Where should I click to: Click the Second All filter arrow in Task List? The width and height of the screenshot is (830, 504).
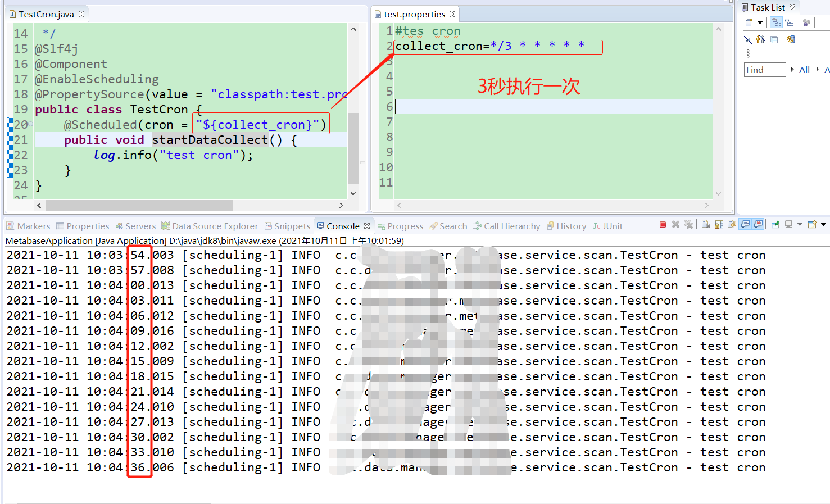pyautogui.click(x=818, y=69)
